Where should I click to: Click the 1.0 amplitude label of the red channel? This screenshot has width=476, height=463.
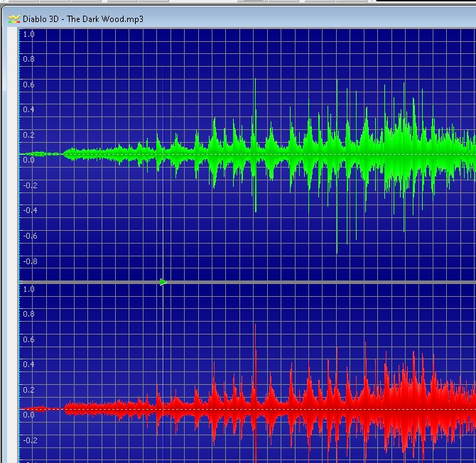click(x=28, y=290)
